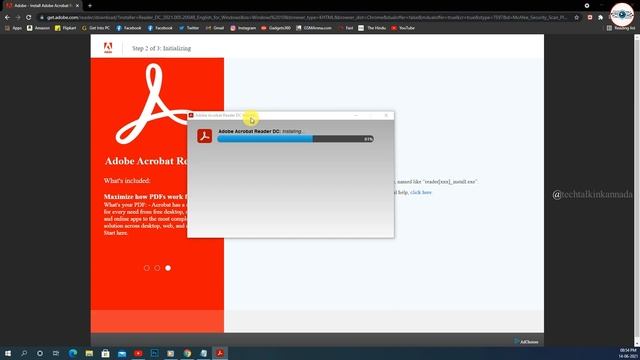This screenshot has height=360, width=640.
Task: Click the red extension icon in toolbar
Action: [x=590, y=18]
